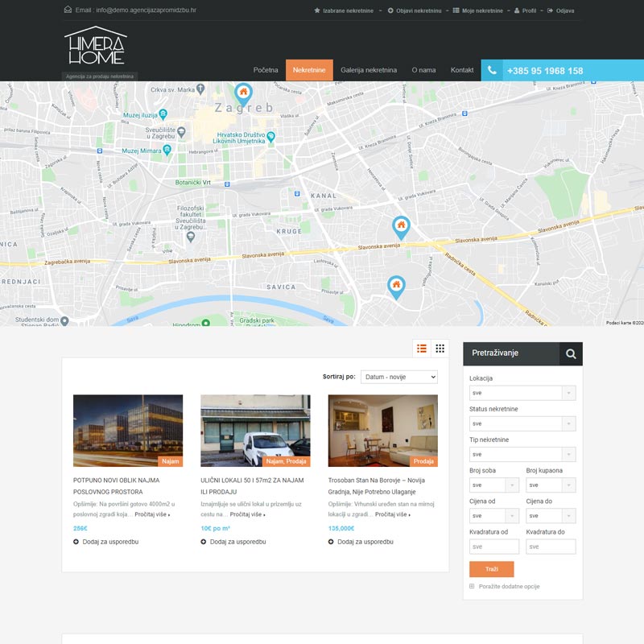The width and height of the screenshot is (644, 644).
Task: Switch to grid view layout icon
Action: (x=440, y=349)
